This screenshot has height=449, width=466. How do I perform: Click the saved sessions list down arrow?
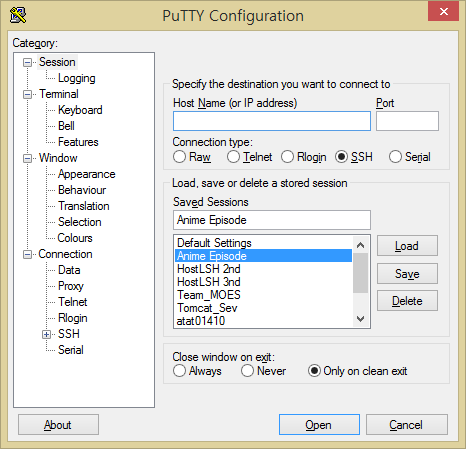360,319
